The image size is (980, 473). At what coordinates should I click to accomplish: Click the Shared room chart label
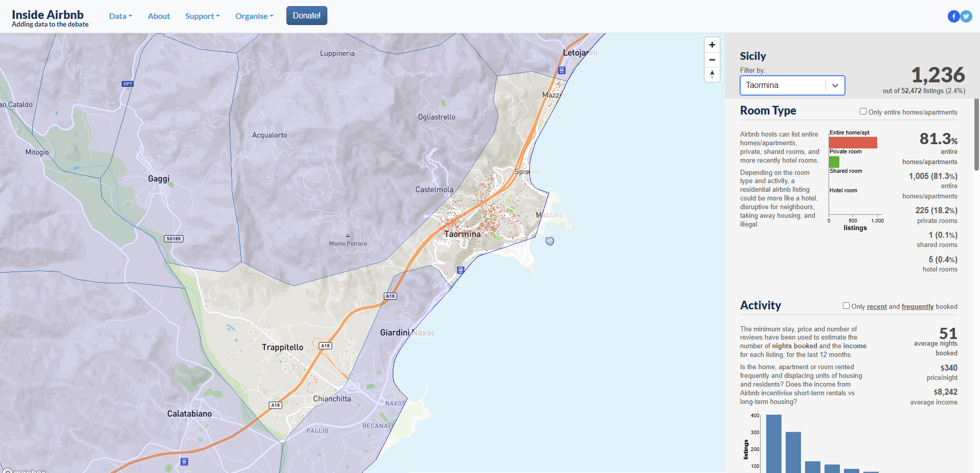click(845, 171)
